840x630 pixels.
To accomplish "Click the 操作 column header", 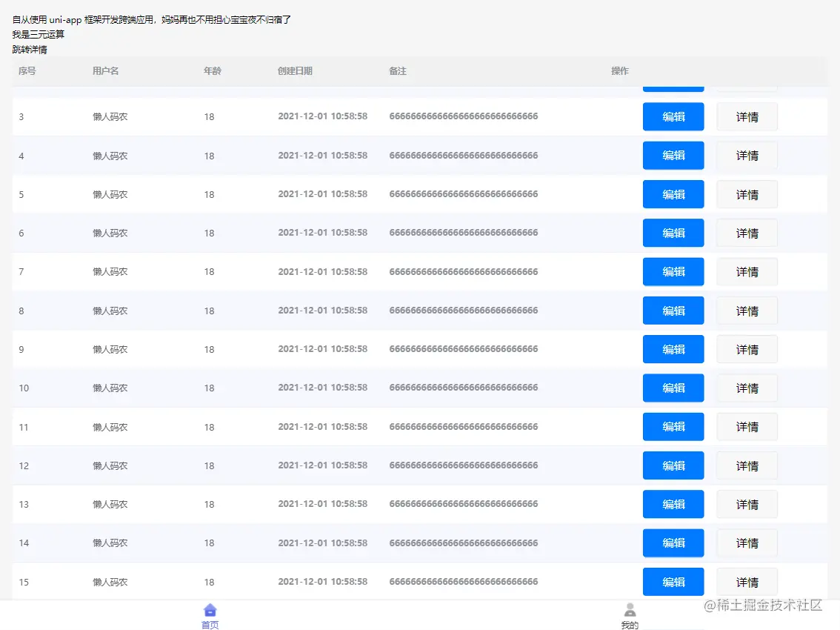I will click(x=620, y=70).
